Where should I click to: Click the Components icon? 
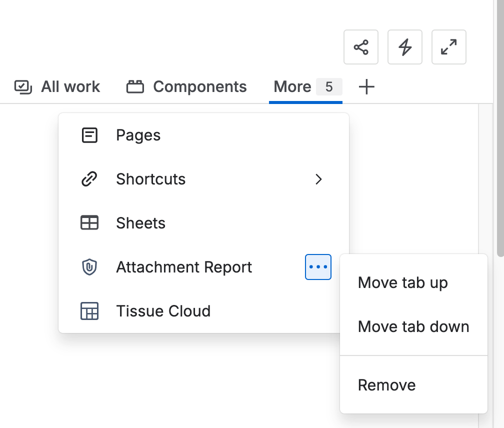tap(135, 87)
